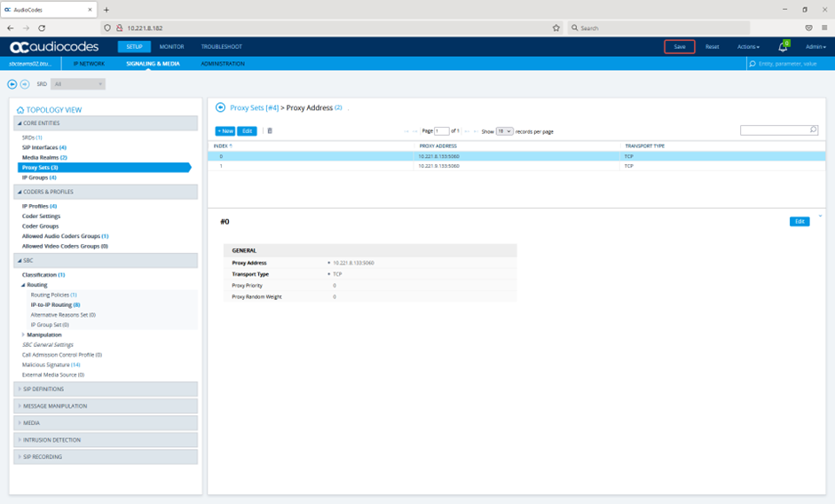Click the Reset button
This screenshot has width=835, height=504.
tap(712, 47)
